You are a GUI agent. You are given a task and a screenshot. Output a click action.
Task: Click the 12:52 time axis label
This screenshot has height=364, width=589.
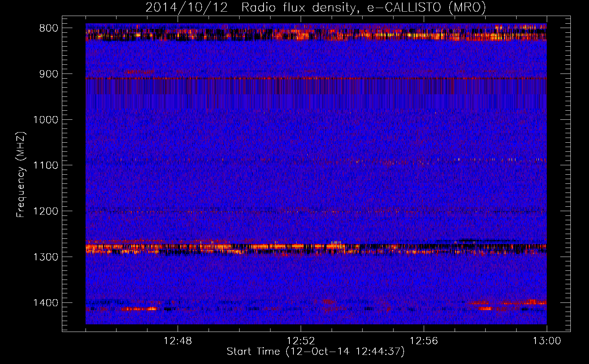pyautogui.click(x=301, y=341)
